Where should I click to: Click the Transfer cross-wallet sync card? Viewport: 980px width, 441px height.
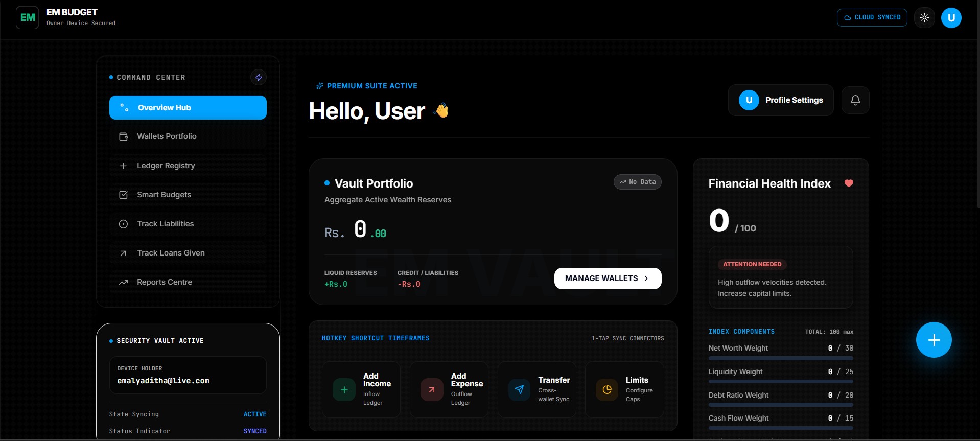point(537,389)
